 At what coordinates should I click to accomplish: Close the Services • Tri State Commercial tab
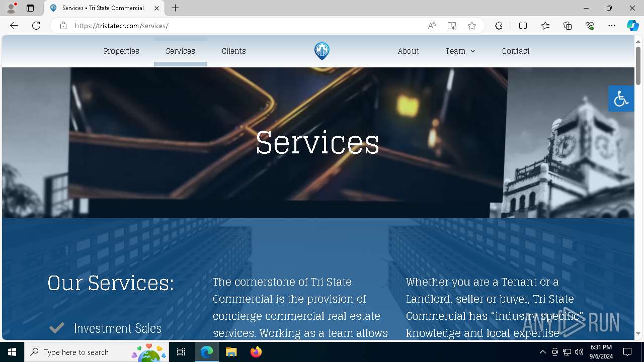pos(156,8)
